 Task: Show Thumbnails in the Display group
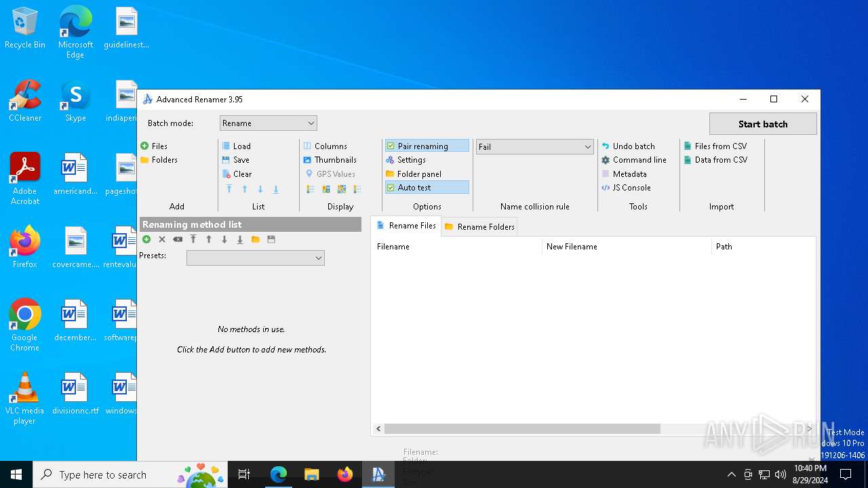click(x=330, y=160)
